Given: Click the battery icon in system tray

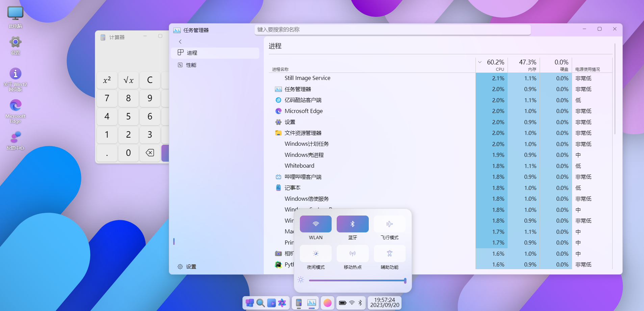Looking at the screenshot, I should (343, 303).
